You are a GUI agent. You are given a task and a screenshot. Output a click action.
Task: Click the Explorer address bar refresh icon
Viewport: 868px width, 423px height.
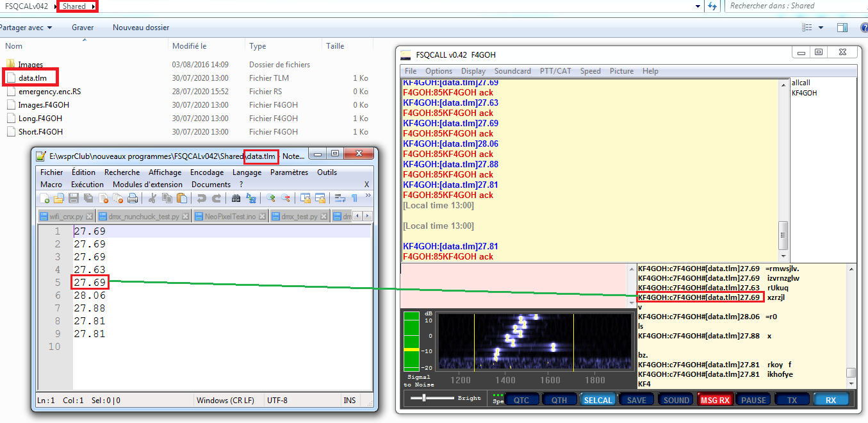tap(713, 6)
